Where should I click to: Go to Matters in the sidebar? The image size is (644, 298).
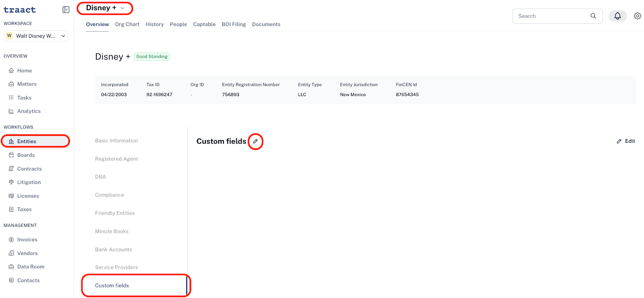[x=27, y=84]
